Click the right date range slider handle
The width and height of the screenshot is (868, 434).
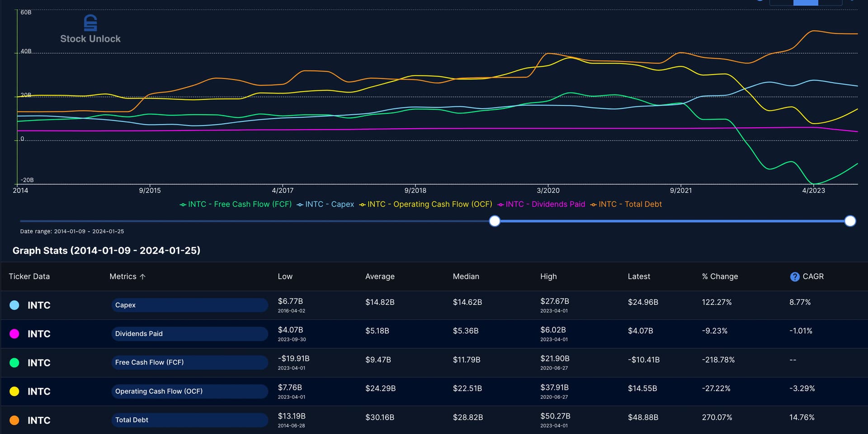click(850, 221)
